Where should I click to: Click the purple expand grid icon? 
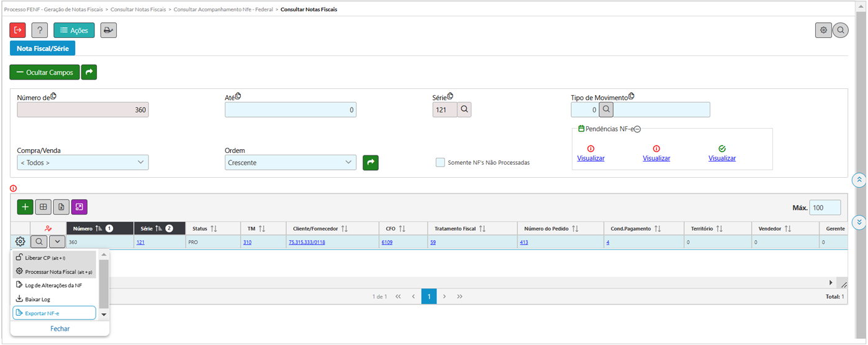tap(79, 207)
